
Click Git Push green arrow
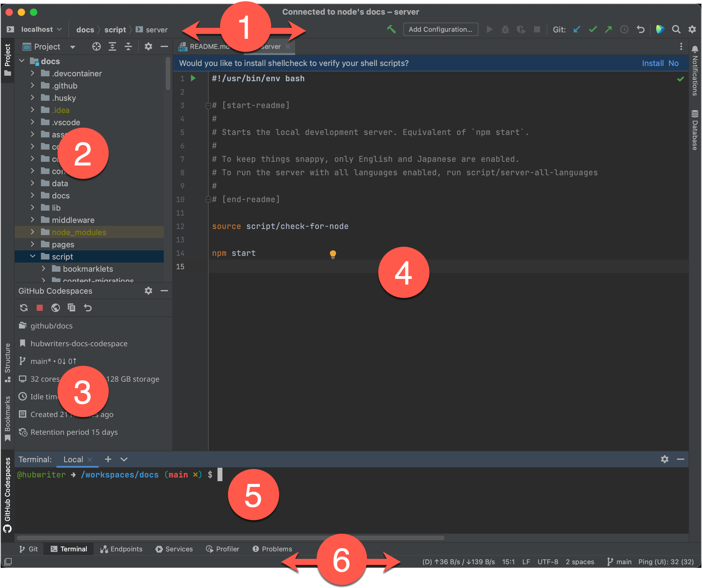pyautogui.click(x=609, y=29)
